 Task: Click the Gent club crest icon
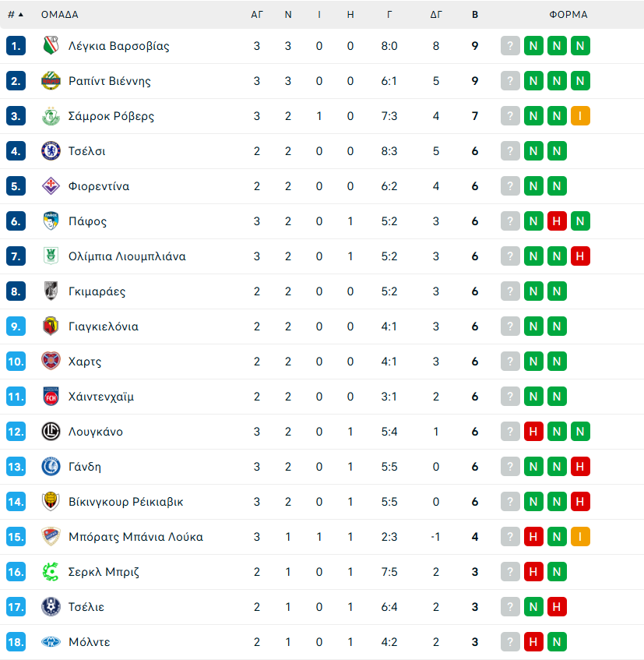51,467
